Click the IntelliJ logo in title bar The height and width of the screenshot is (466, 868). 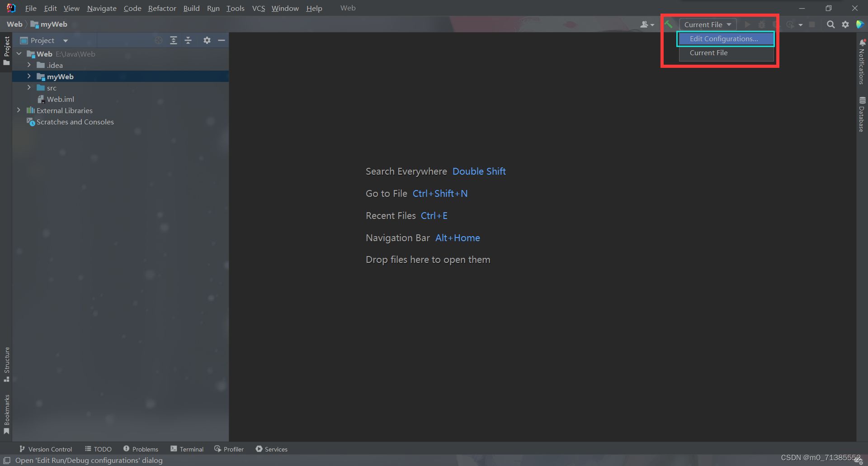[11, 8]
